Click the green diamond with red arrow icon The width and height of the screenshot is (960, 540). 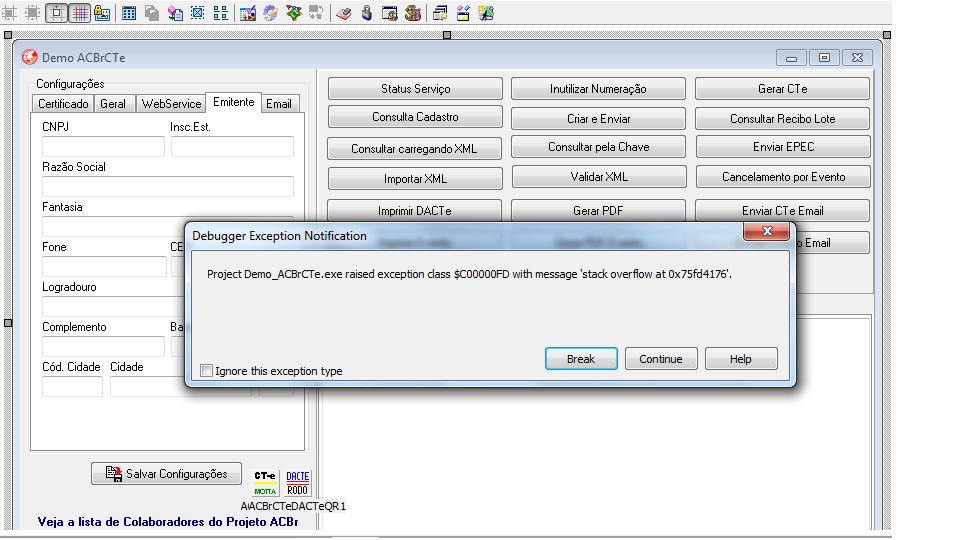(294, 13)
